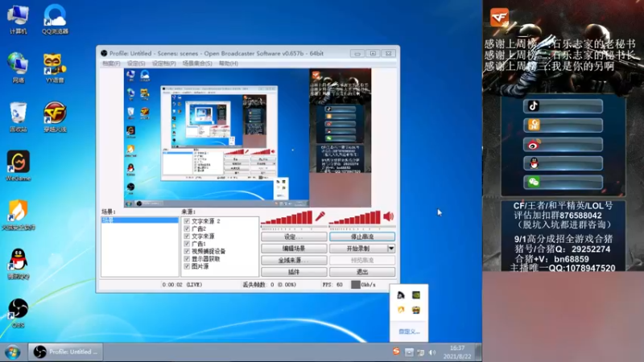644x362 pixels.
Task: Click the CF logo in overlay
Action: click(499, 17)
